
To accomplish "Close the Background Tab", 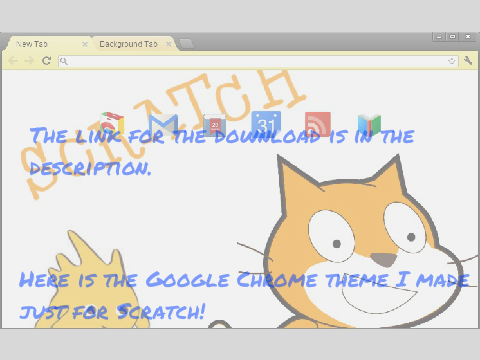I will 169,44.
